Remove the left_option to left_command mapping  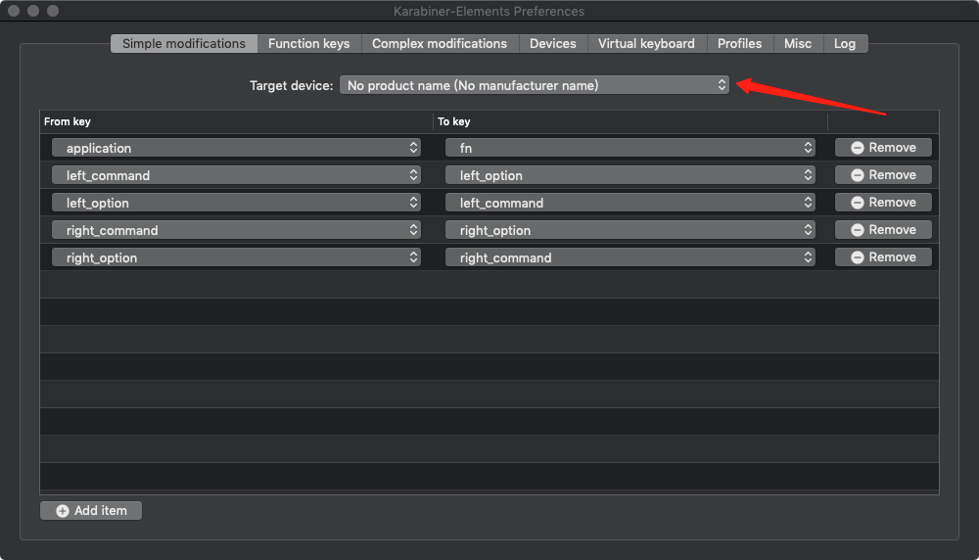click(x=883, y=203)
